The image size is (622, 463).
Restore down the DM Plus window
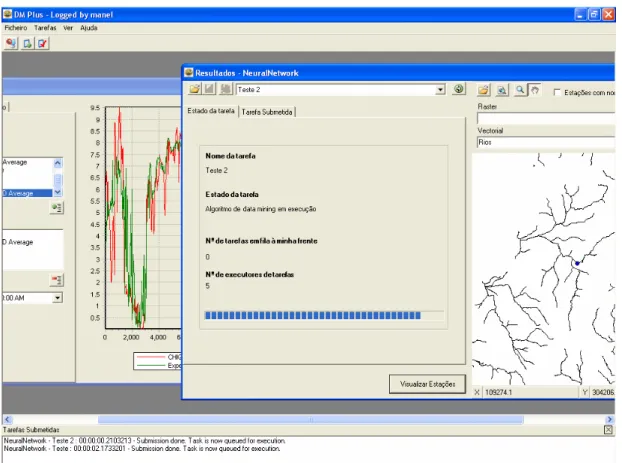click(x=594, y=15)
